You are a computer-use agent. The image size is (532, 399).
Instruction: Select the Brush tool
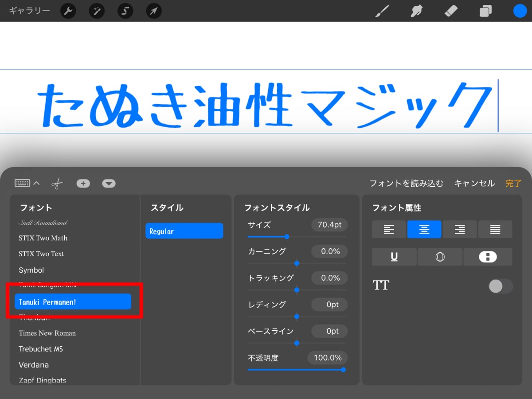(382, 11)
